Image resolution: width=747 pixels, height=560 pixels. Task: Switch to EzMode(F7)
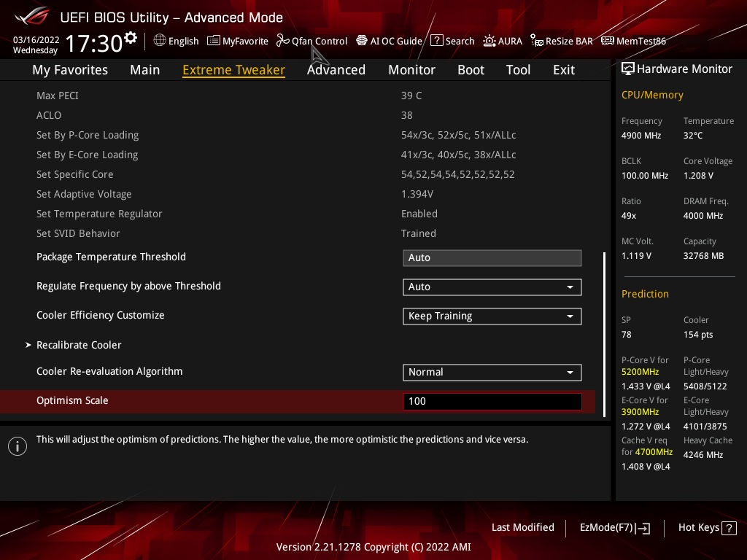click(614, 528)
